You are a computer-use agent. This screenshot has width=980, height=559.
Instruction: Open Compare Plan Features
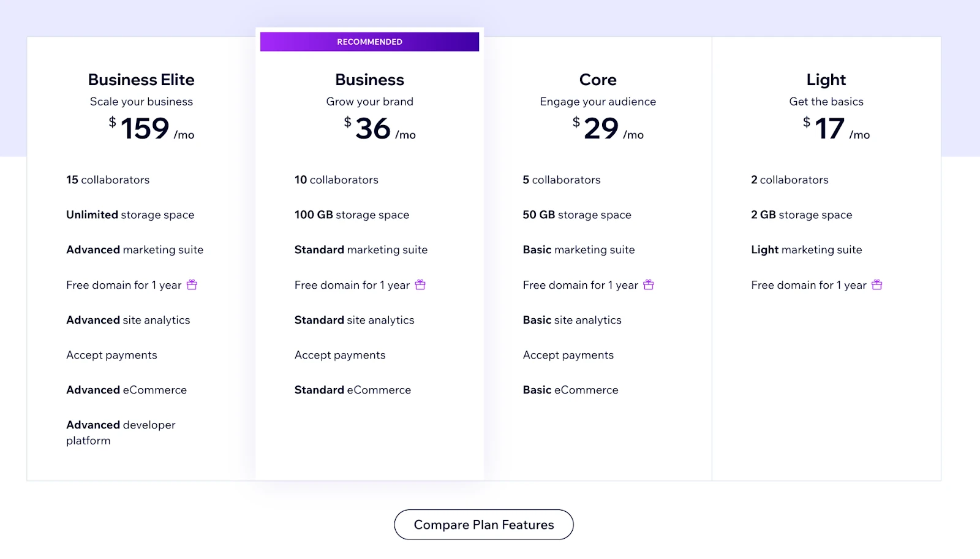coord(484,525)
